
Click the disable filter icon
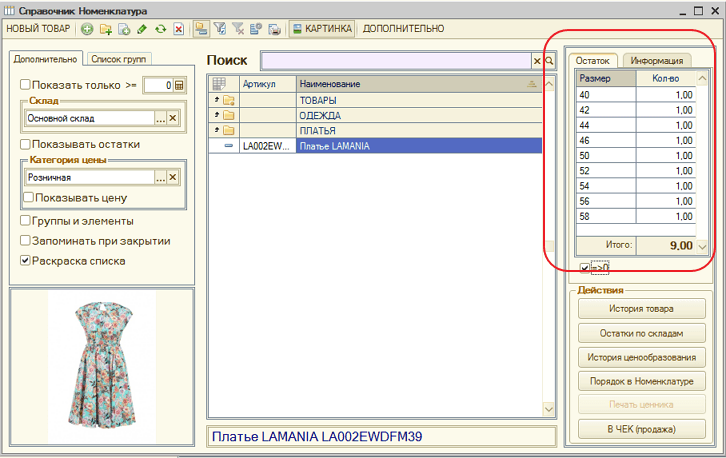238,29
